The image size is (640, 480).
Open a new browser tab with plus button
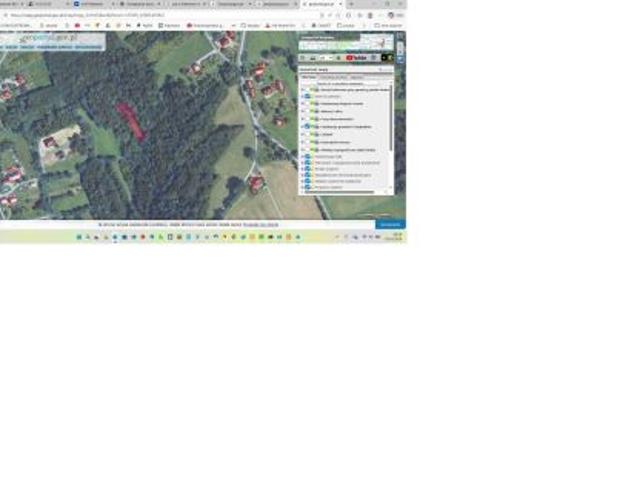click(351, 4)
